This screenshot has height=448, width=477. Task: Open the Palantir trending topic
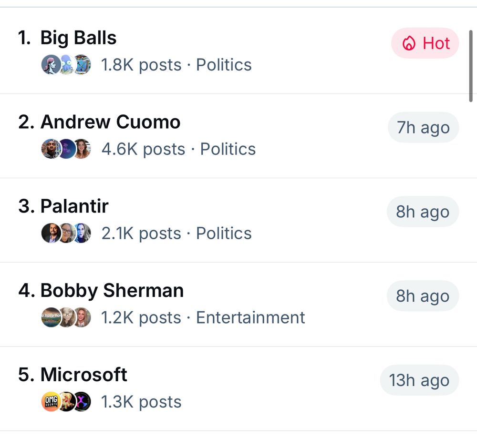coord(238,220)
